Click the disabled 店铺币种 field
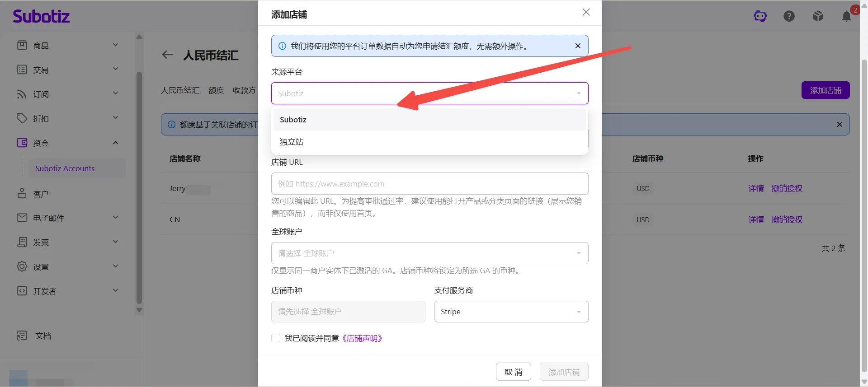Image resolution: width=868 pixels, height=387 pixels. pos(348,312)
